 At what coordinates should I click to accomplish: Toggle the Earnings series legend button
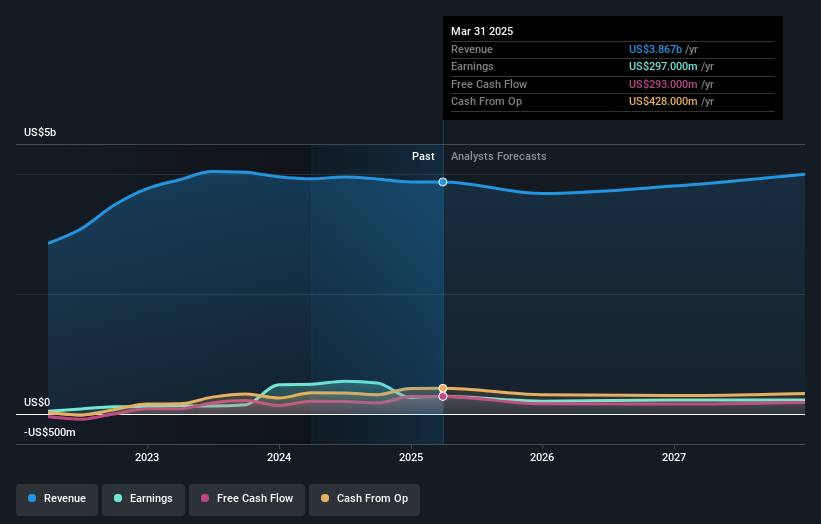pyautogui.click(x=143, y=499)
